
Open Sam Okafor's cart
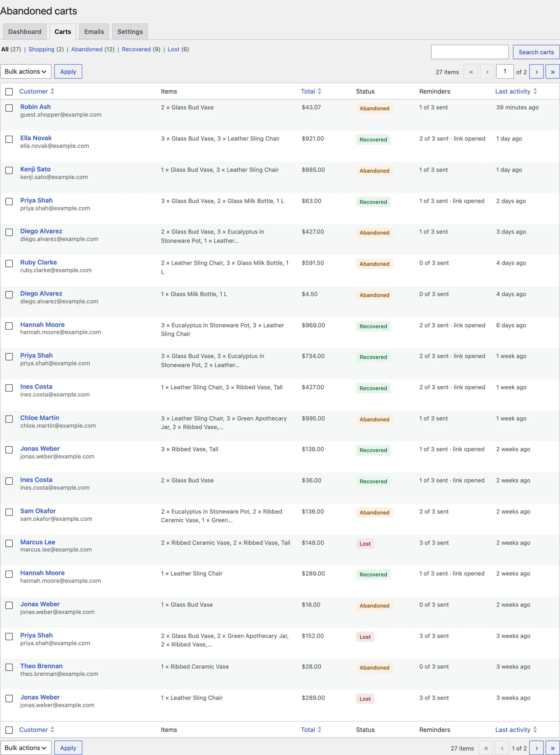38,511
